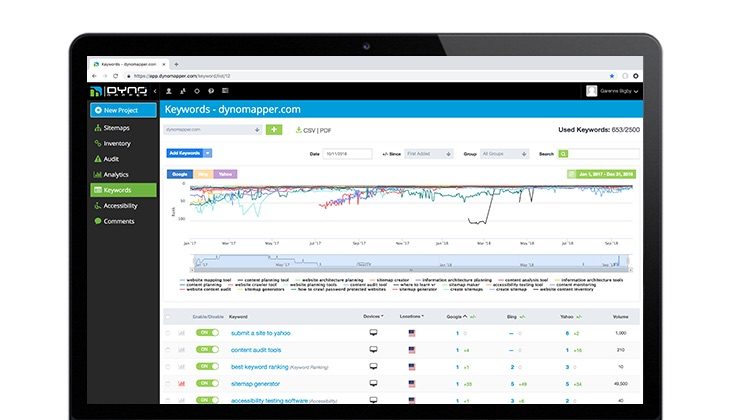732x420 pixels.
Task: Click browser back arrow
Action: tap(94, 76)
